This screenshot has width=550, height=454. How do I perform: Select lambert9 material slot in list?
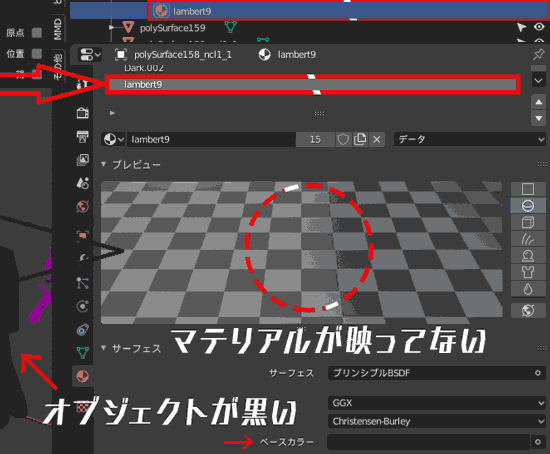313,85
